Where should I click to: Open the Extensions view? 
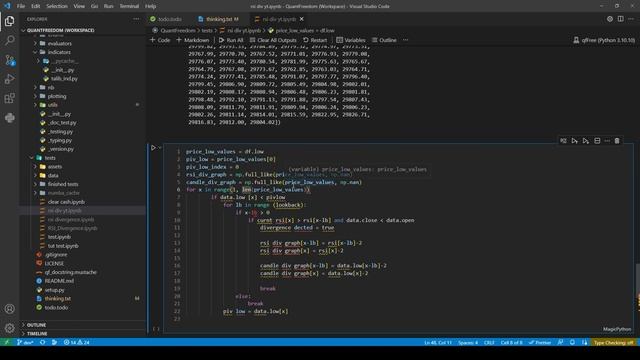[9, 98]
